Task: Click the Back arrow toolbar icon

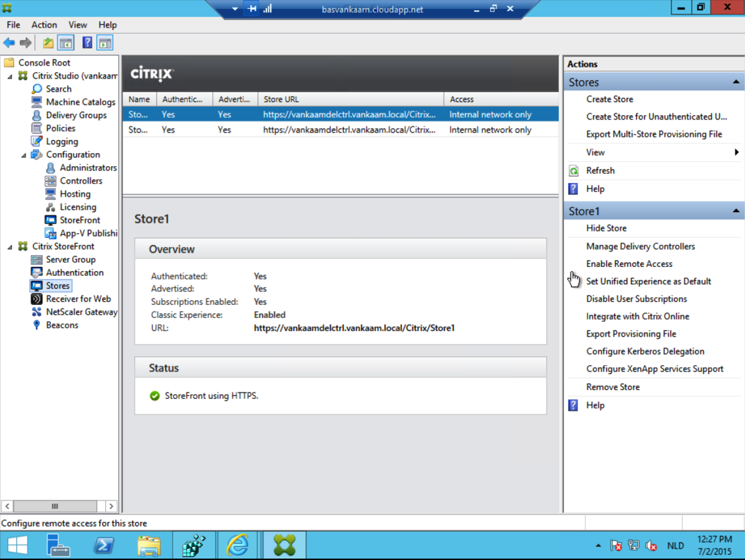Action: pos(9,43)
